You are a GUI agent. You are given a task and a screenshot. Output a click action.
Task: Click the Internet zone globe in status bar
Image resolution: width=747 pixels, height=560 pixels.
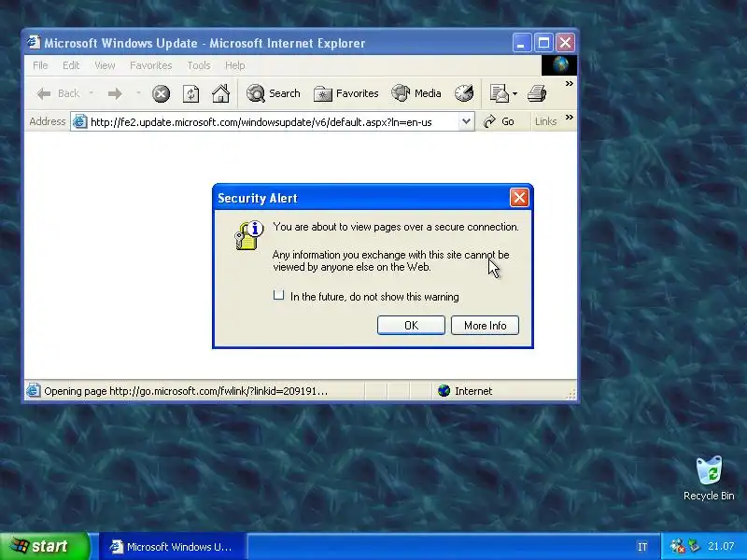[444, 391]
